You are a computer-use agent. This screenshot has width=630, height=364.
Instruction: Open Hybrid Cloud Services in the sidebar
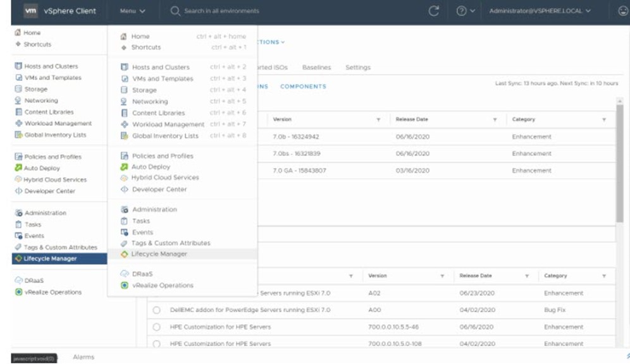coord(55,179)
